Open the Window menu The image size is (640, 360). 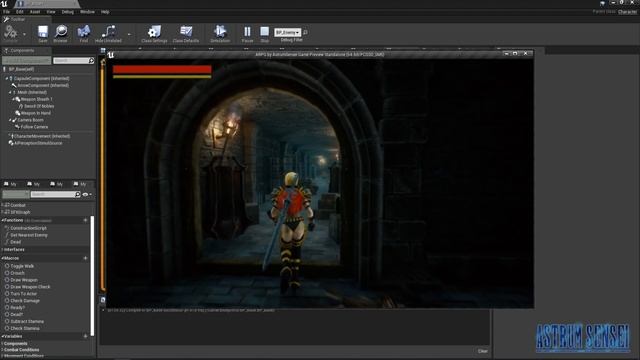tap(87, 12)
